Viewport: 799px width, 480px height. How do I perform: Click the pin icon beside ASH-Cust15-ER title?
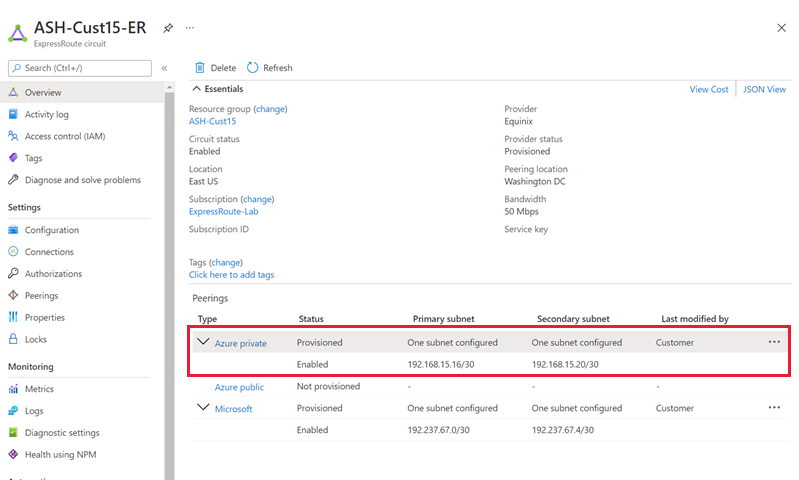168,28
